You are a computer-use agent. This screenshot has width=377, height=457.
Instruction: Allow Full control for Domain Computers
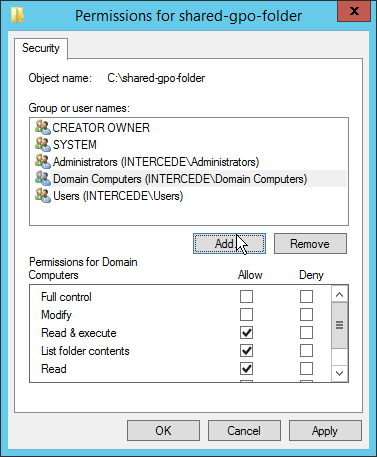[246, 296]
